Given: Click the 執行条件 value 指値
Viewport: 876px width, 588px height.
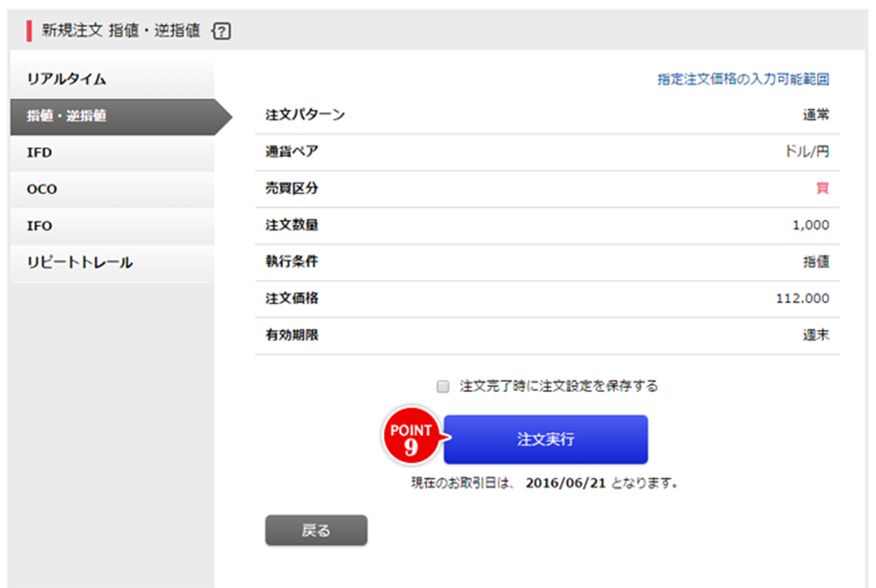Looking at the screenshot, I should pyautogui.click(x=816, y=262).
